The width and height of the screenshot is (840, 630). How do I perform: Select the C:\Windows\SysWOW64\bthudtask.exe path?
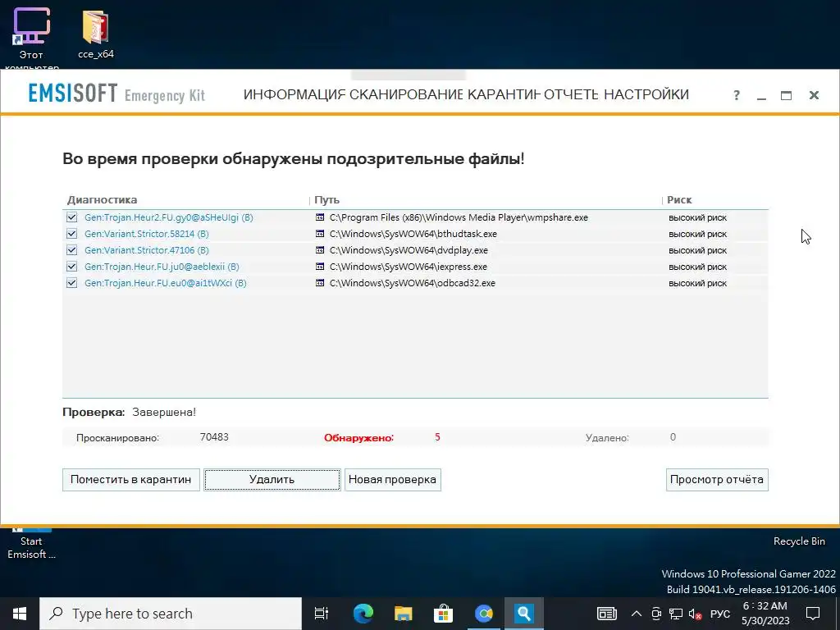pyautogui.click(x=413, y=234)
